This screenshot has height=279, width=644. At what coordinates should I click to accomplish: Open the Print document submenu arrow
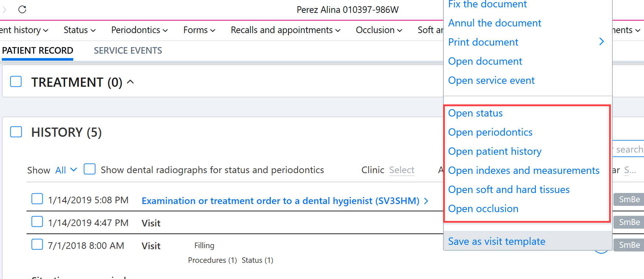[601, 42]
